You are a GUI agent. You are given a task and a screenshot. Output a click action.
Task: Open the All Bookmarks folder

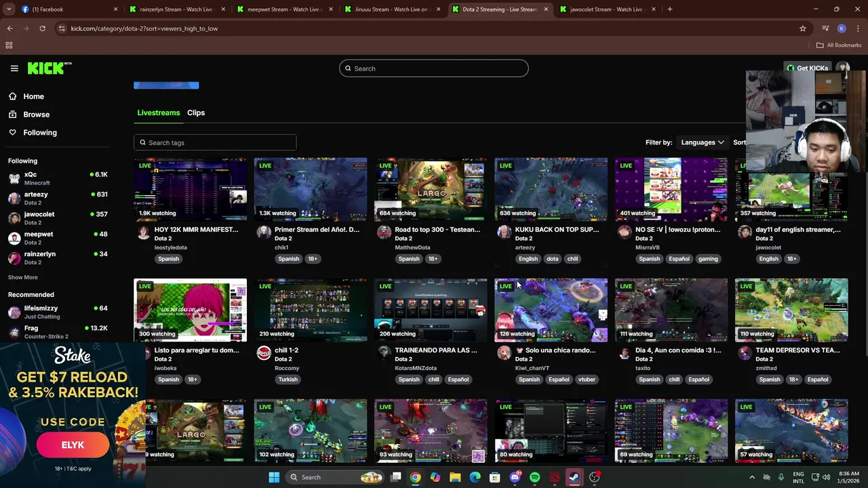tap(839, 45)
